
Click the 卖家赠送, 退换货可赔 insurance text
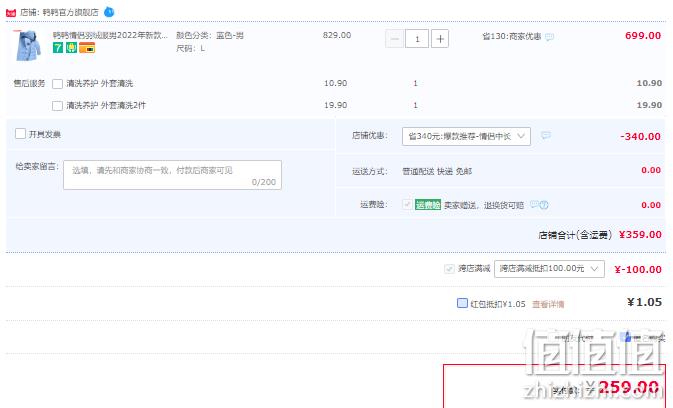484,206
